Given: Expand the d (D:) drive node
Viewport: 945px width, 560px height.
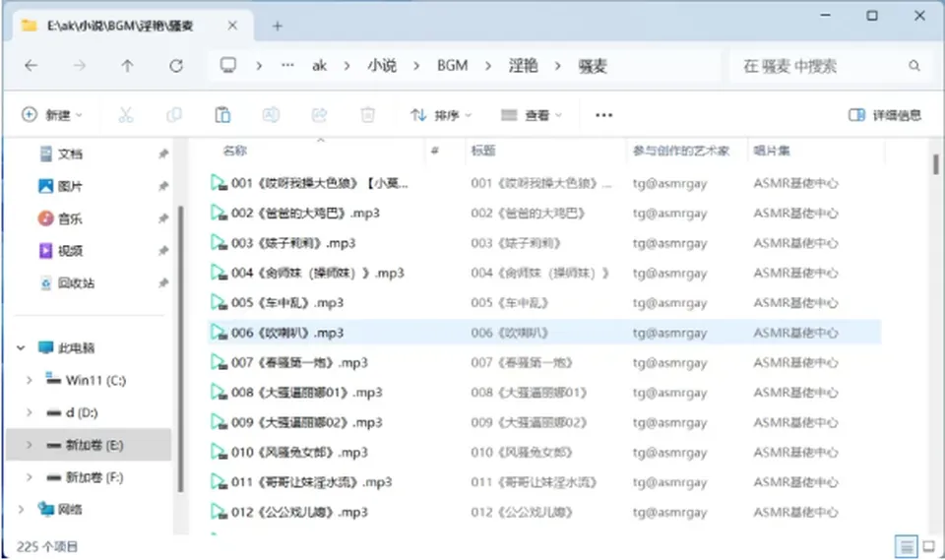Looking at the screenshot, I should click(29, 413).
